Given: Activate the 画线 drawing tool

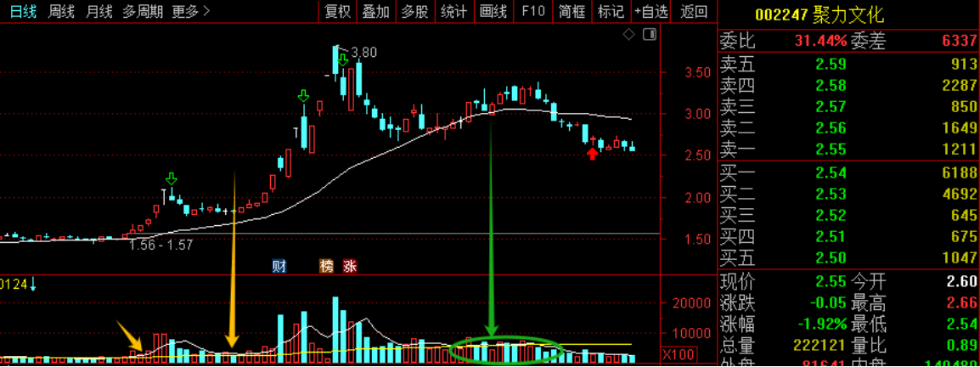Looking at the screenshot, I should click(493, 11).
